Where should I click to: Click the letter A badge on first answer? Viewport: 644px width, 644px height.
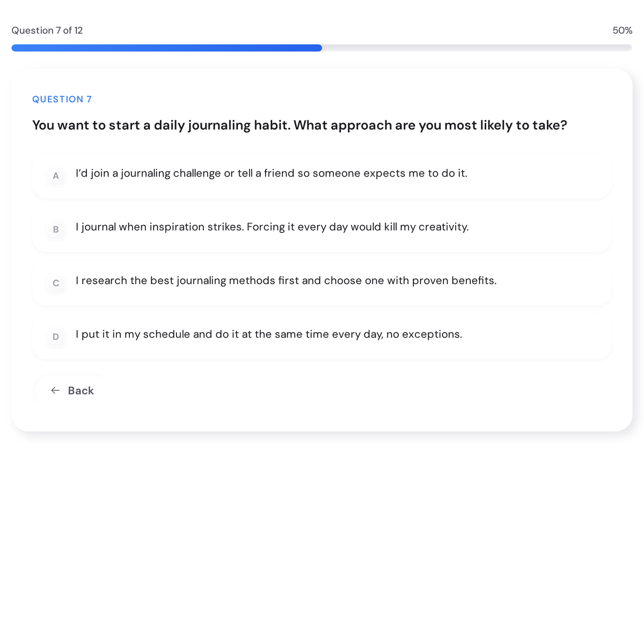[55, 176]
